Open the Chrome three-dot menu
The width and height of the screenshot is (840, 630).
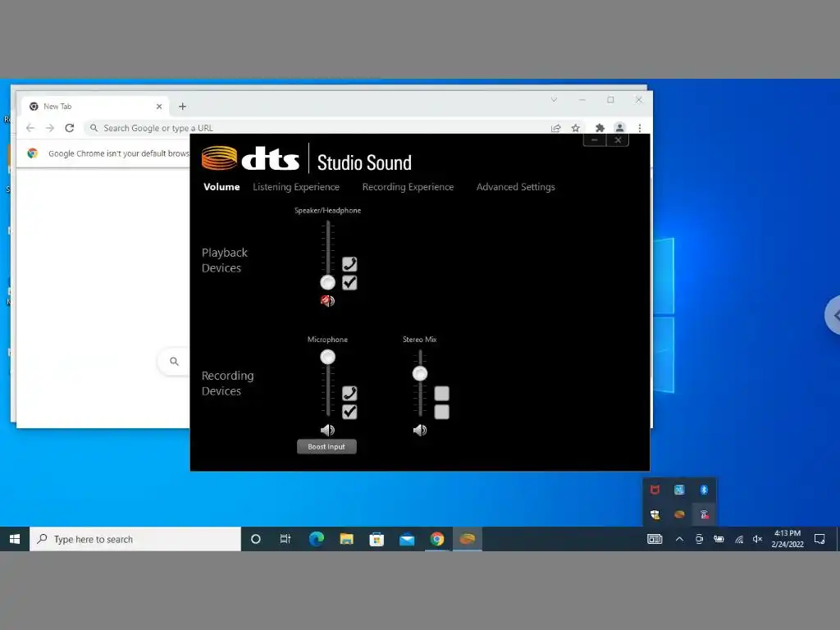(640, 128)
